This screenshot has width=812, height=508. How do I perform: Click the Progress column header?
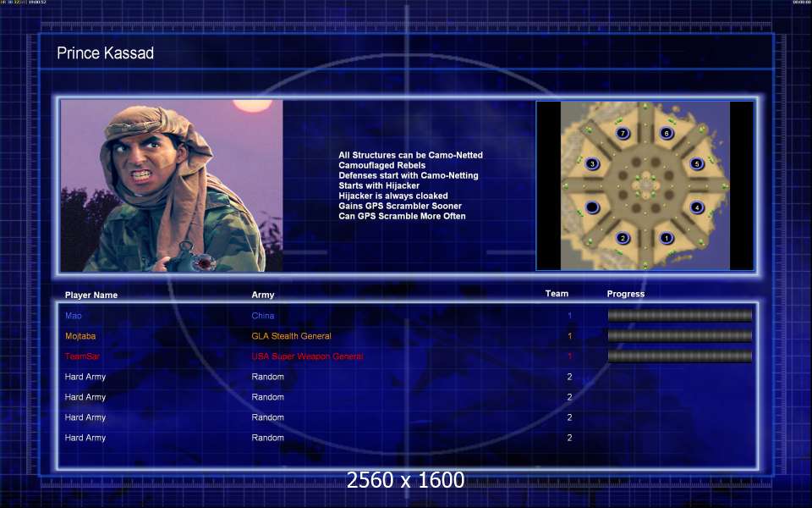click(x=626, y=294)
